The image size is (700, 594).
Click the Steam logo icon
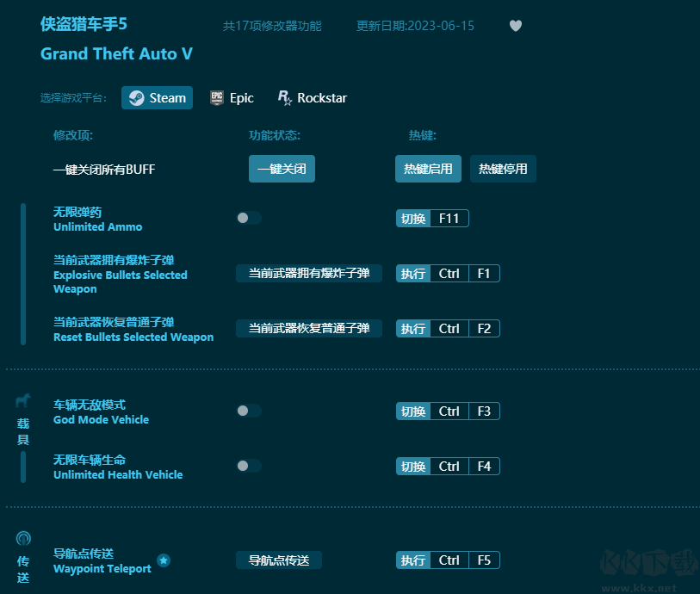tap(136, 98)
